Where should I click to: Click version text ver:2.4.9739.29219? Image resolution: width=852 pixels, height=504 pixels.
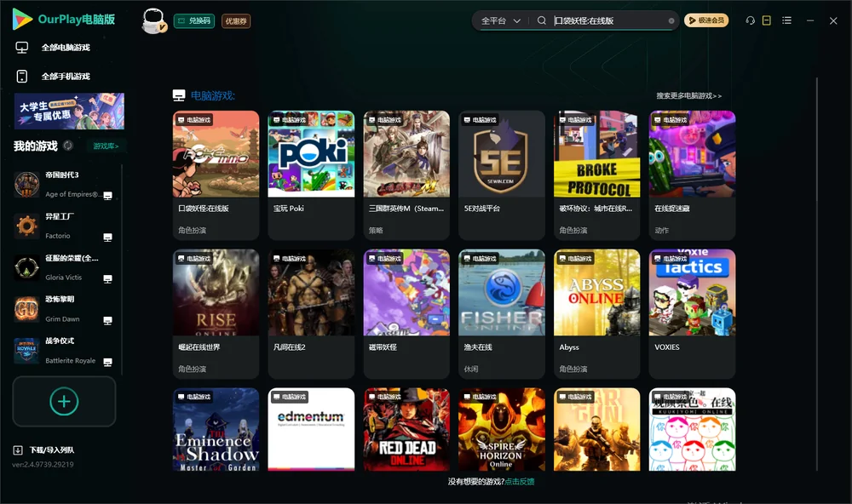[43, 464]
